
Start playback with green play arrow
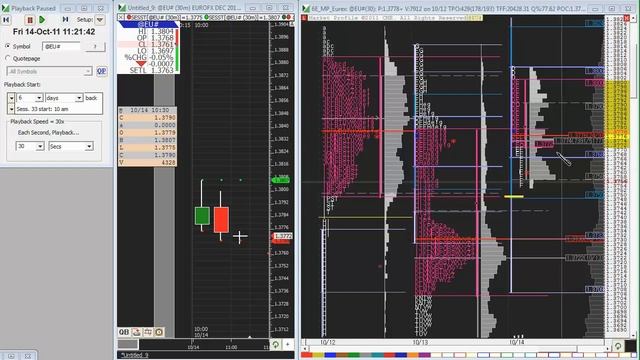pos(42,20)
